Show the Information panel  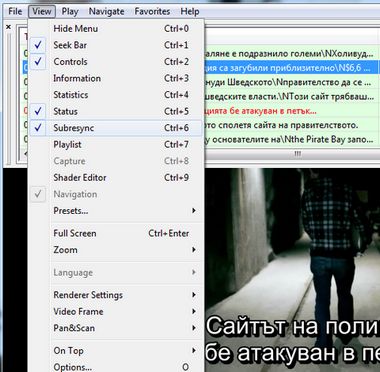pos(116,78)
